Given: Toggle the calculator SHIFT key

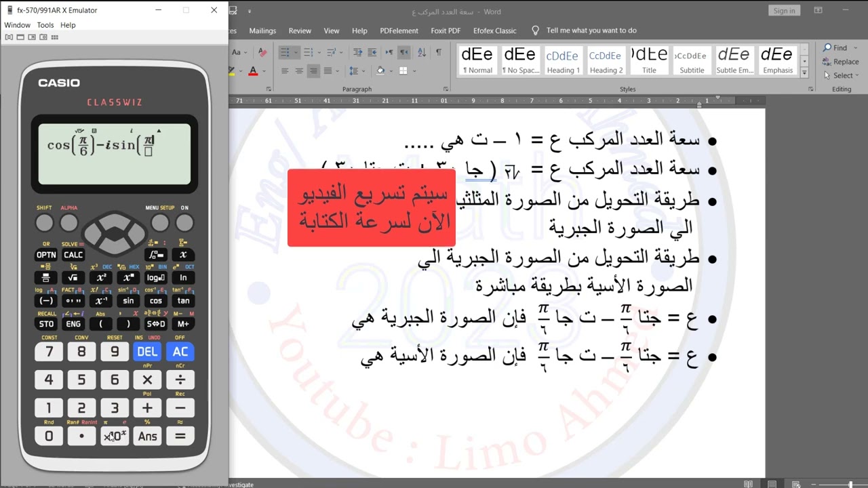Looking at the screenshot, I should point(44,222).
